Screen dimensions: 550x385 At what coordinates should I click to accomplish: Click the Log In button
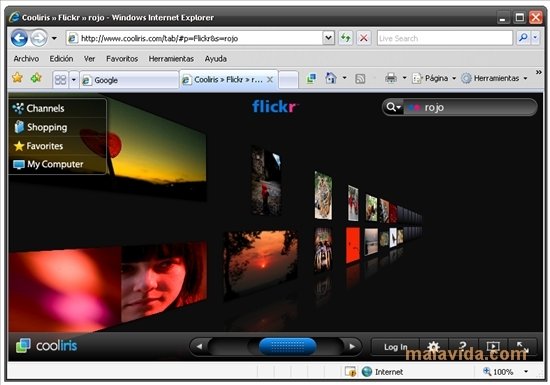tap(395, 347)
